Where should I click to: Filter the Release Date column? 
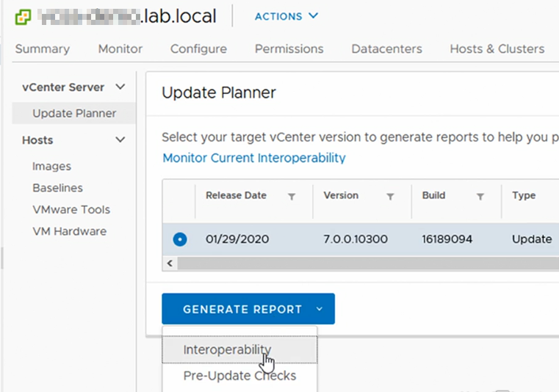tap(292, 197)
